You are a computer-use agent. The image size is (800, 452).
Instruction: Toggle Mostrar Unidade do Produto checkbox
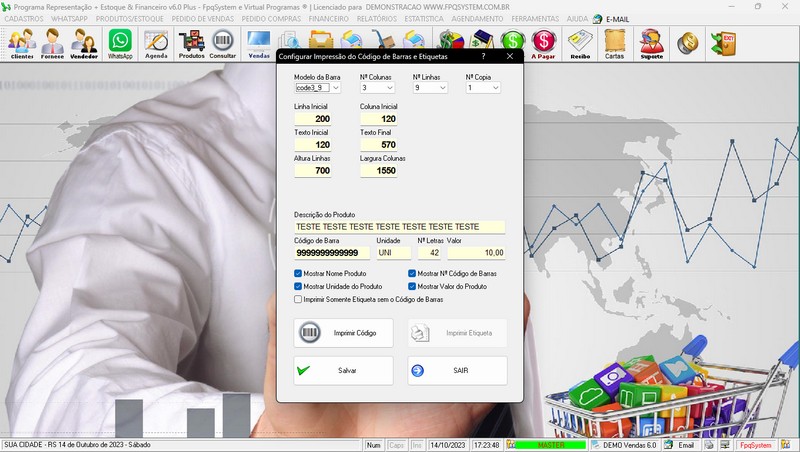pos(298,286)
